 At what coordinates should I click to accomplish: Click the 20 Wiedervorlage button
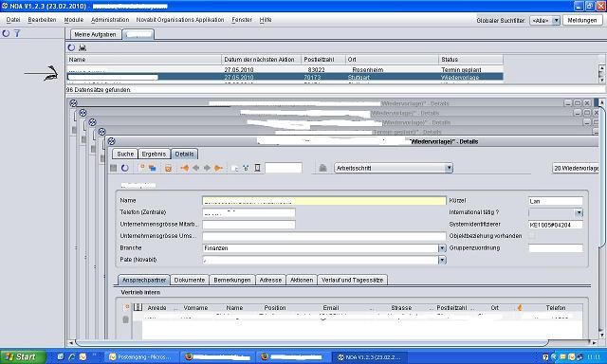(576, 169)
